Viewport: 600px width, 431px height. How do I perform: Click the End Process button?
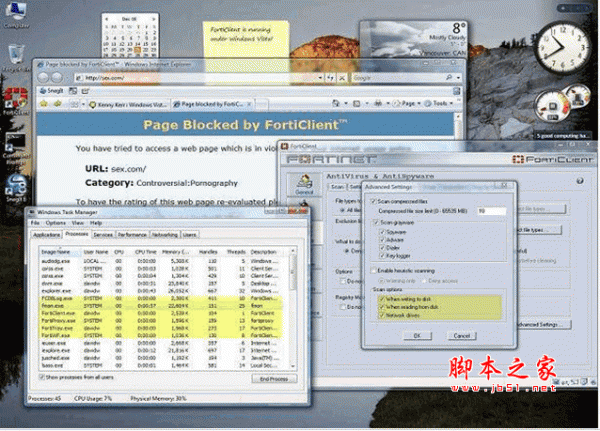click(274, 379)
